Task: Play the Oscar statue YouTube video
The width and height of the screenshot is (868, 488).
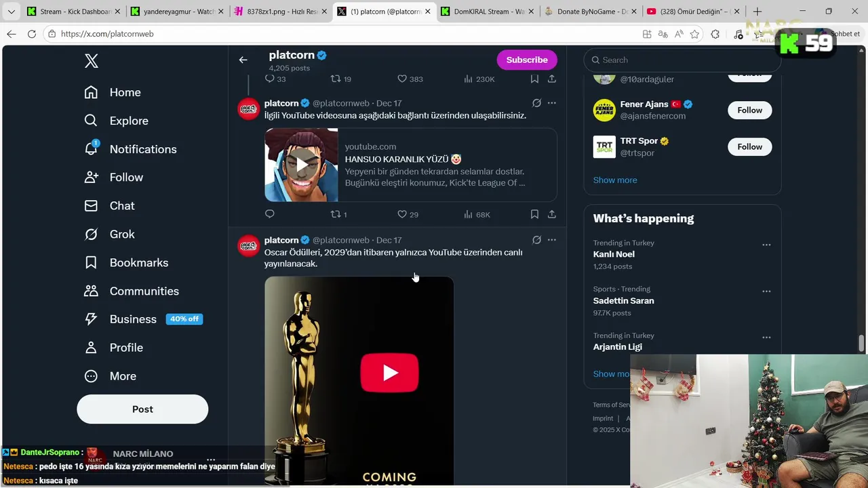Action: click(x=389, y=373)
